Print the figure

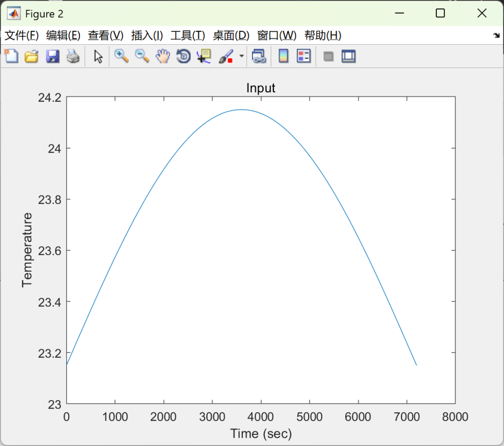click(73, 56)
